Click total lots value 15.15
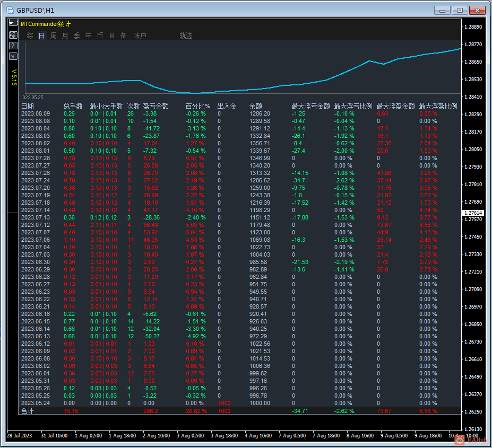The height and width of the screenshot is (448, 492). [71, 411]
